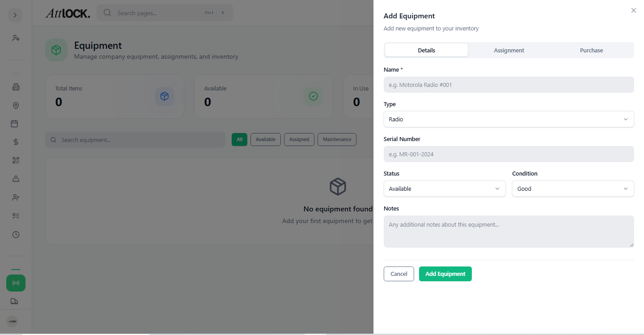Open the Condition dropdown showing Good
Viewport: 644px width, 335px height.
point(573,189)
